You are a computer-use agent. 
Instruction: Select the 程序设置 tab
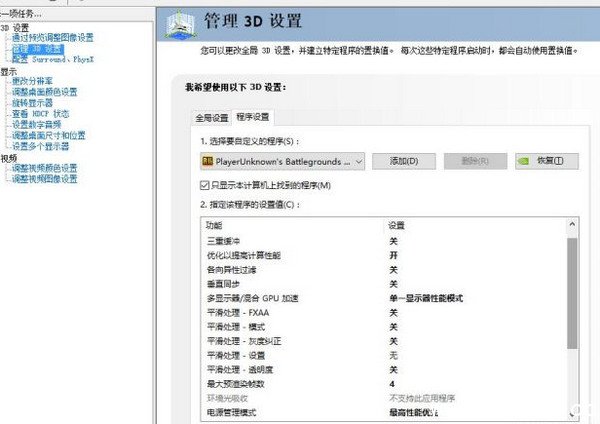pyautogui.click(x=252, y=117)
